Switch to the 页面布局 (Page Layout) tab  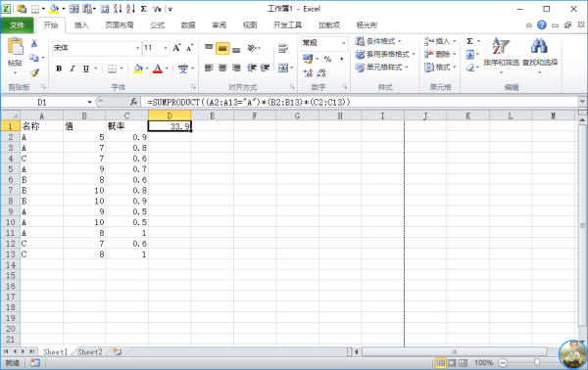click(x=119, y=25)
